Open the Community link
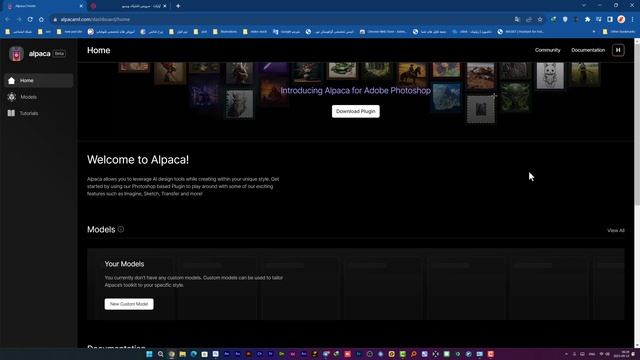640x360 pixels. coord(547,50)
